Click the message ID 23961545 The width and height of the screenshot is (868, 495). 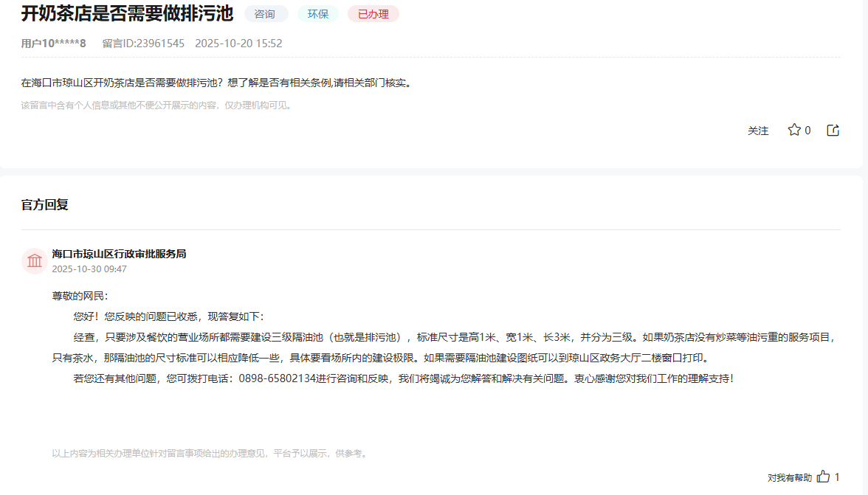[145, 44]
